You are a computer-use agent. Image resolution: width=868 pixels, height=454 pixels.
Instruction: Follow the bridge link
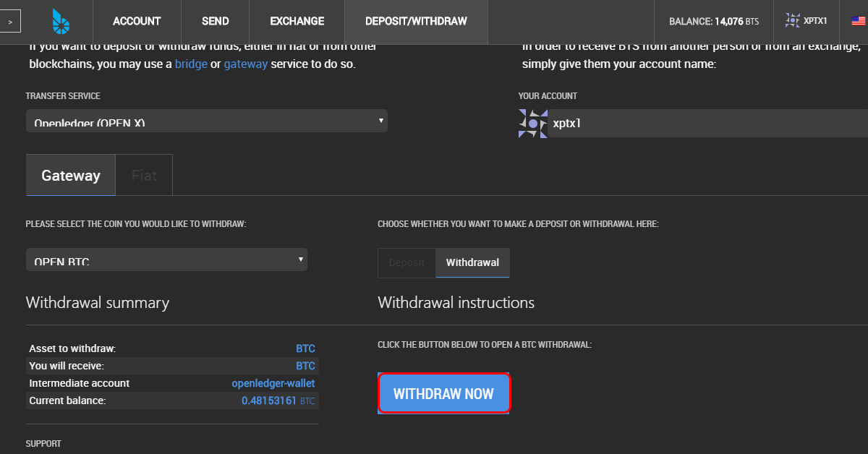click(x=191, y=64)
